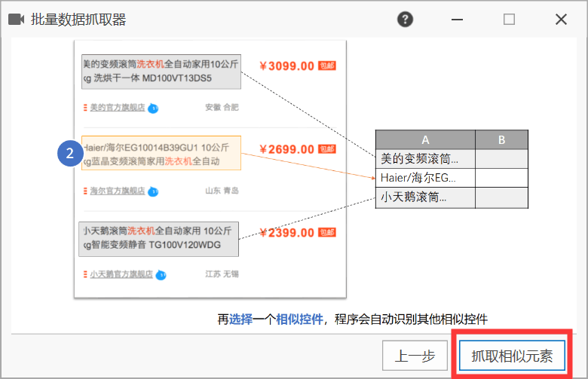Maximize the 批量数据抓取器 window
The height and width of the screenshot is (379, 588).
tap(509, 19)
